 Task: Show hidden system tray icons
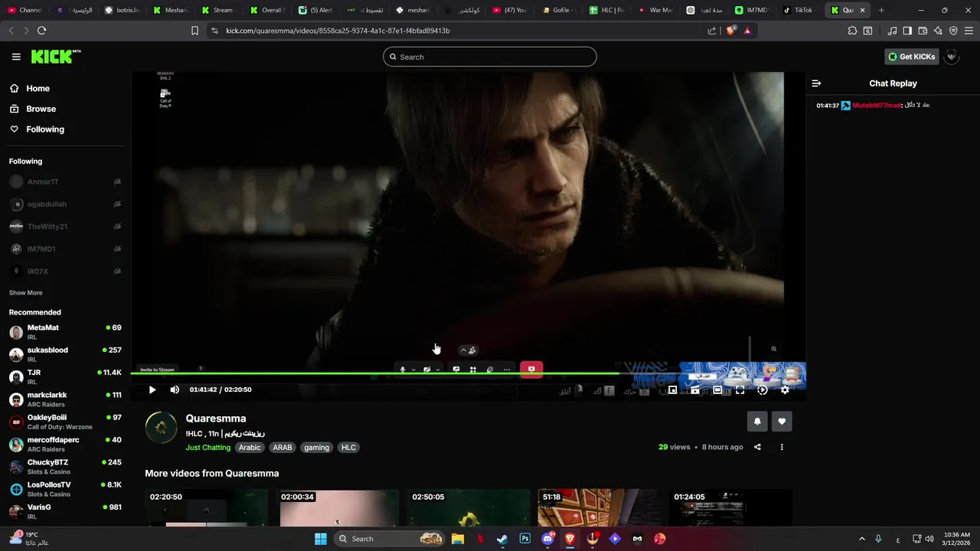(861, 539)
